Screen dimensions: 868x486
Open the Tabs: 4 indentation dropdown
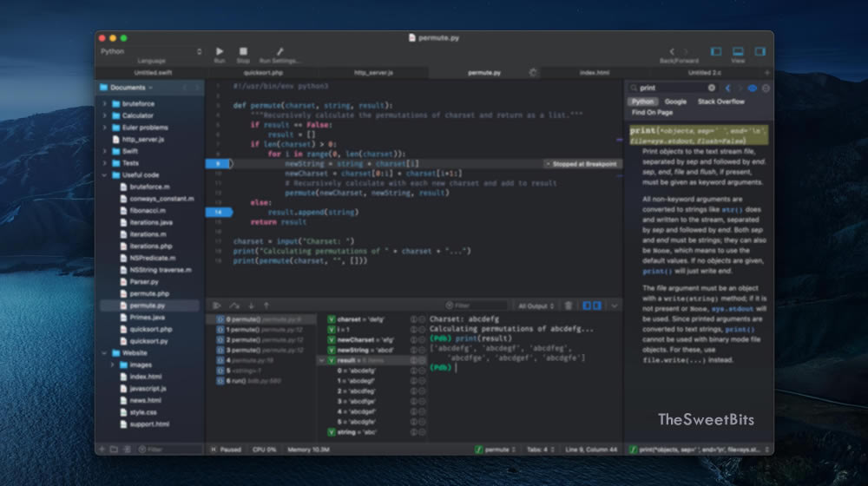click(x=540, y=450)
